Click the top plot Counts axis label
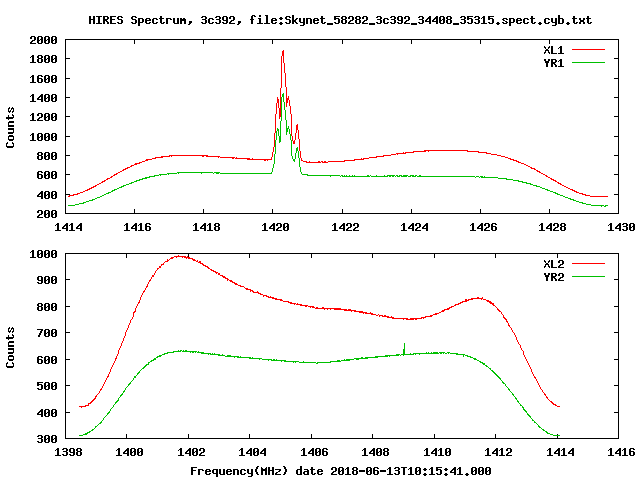 pos(10,127)
